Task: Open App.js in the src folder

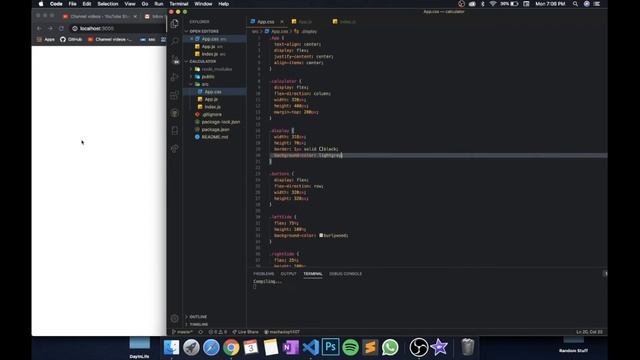Action: (211, 100)
